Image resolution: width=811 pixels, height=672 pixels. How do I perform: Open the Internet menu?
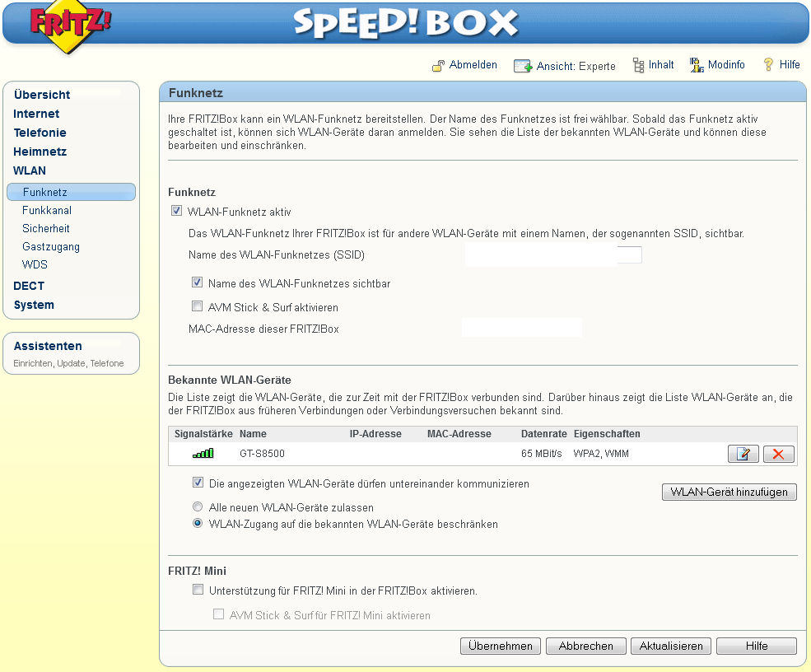point(36,114)
